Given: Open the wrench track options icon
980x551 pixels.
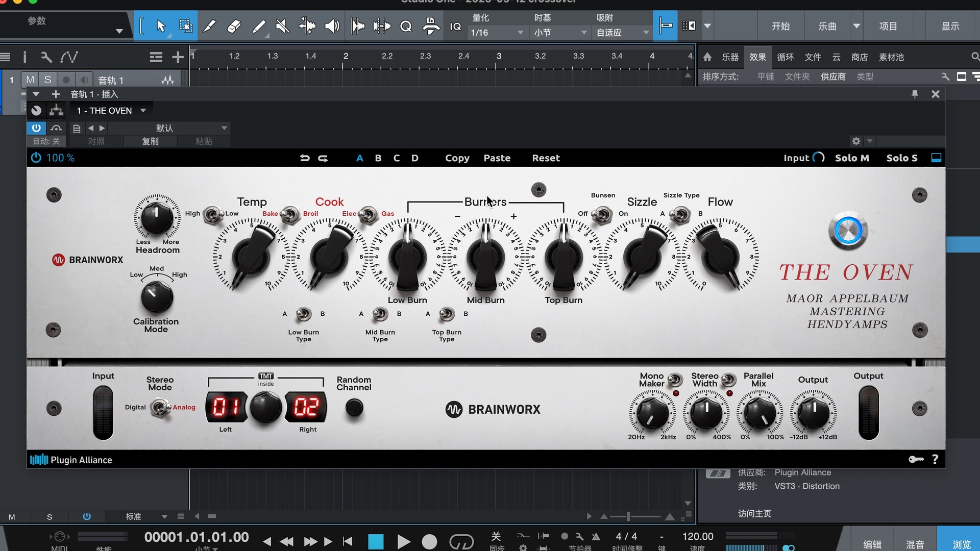Looking at the screenshot, I should [x=46, y=57].
